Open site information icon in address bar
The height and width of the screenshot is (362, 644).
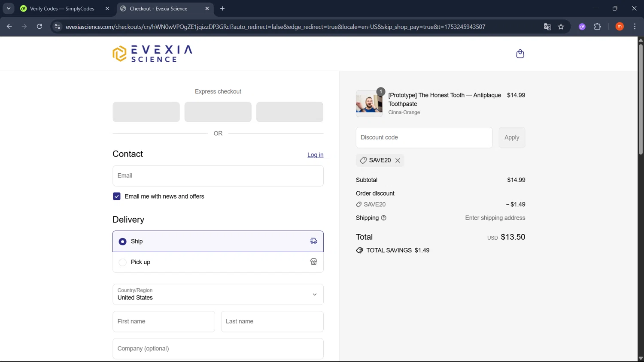(57, 27)
